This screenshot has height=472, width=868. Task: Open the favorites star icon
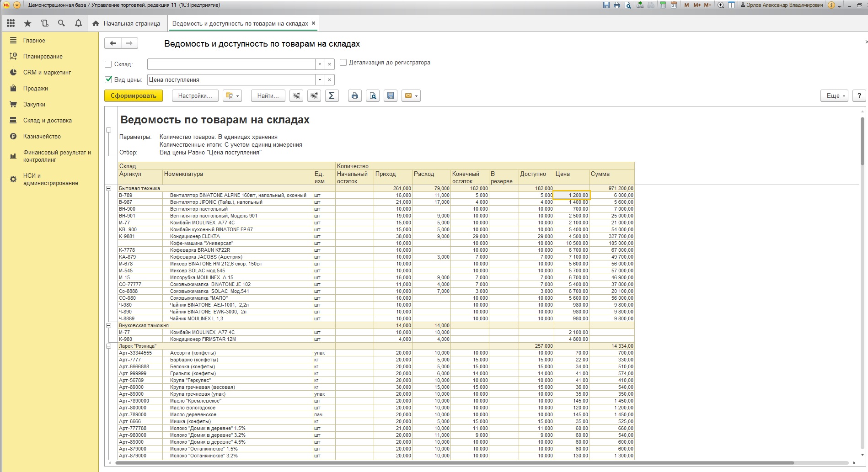27,23
